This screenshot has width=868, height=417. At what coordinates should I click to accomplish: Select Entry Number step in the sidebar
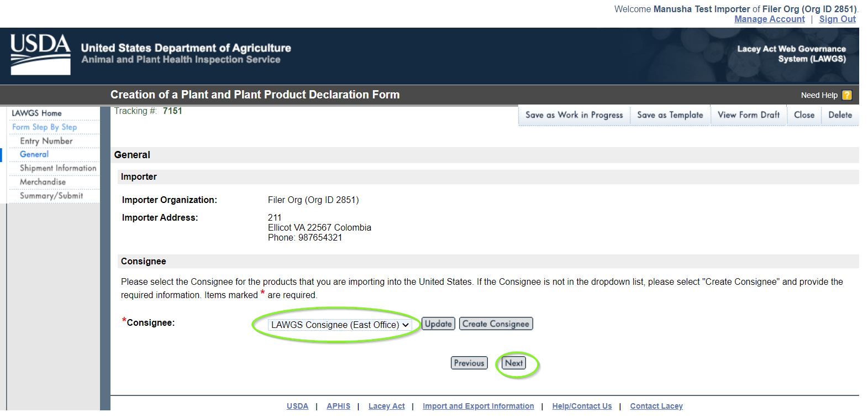tap(46, 141)
